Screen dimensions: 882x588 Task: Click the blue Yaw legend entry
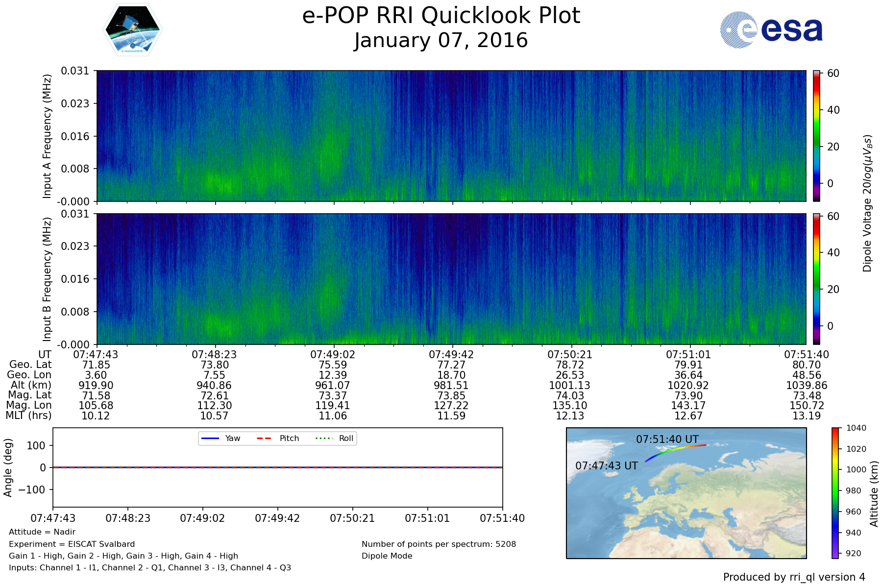coord(220,439)
